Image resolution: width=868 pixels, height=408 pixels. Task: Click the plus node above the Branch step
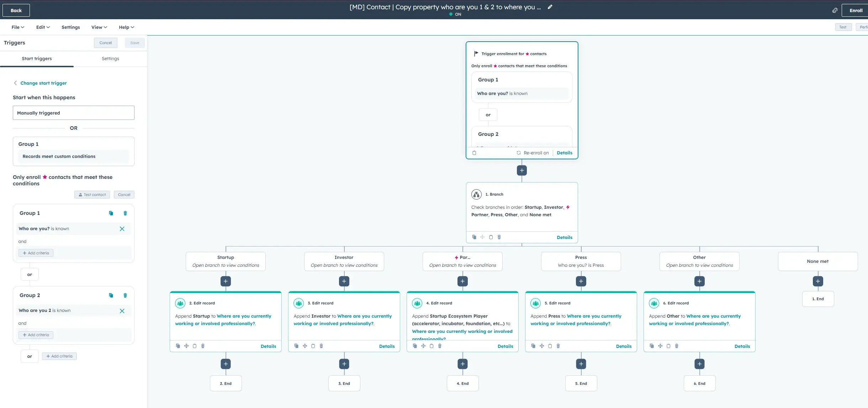521,170
